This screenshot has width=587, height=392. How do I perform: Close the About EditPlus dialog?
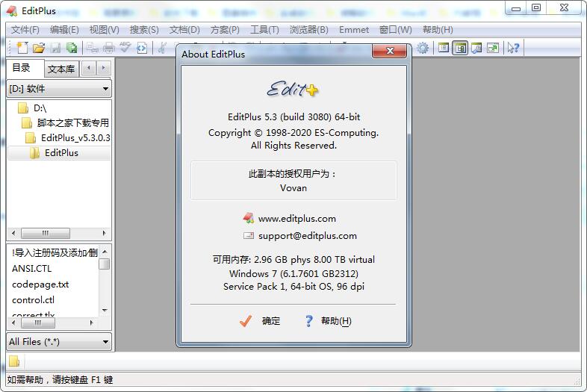pyautogui.click(x=389, y=51)
